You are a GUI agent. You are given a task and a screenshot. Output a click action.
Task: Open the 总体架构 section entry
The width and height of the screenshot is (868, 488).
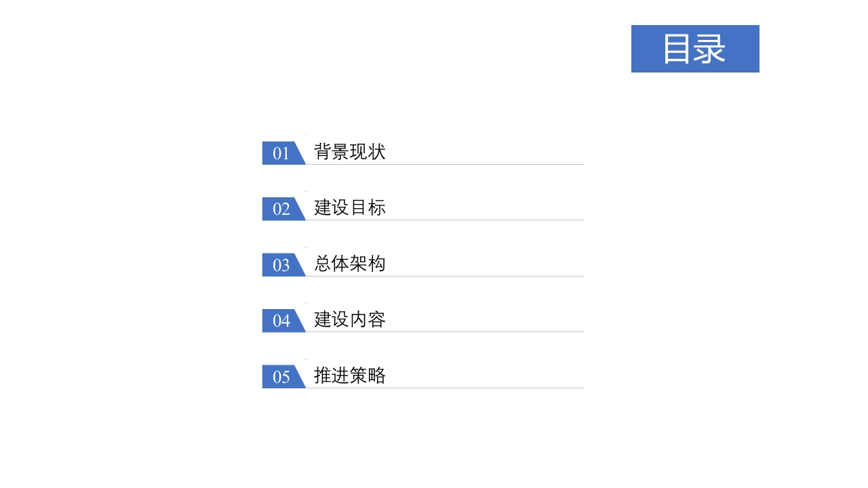pos(350,263)
